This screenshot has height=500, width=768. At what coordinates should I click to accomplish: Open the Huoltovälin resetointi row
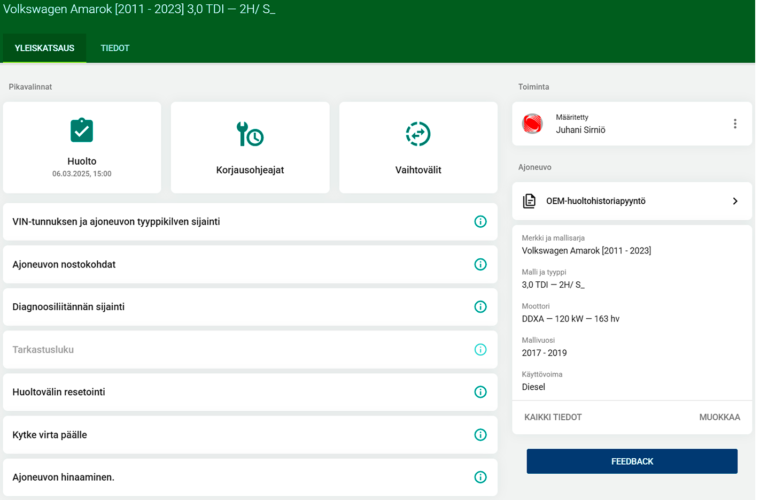click(250, 392)
